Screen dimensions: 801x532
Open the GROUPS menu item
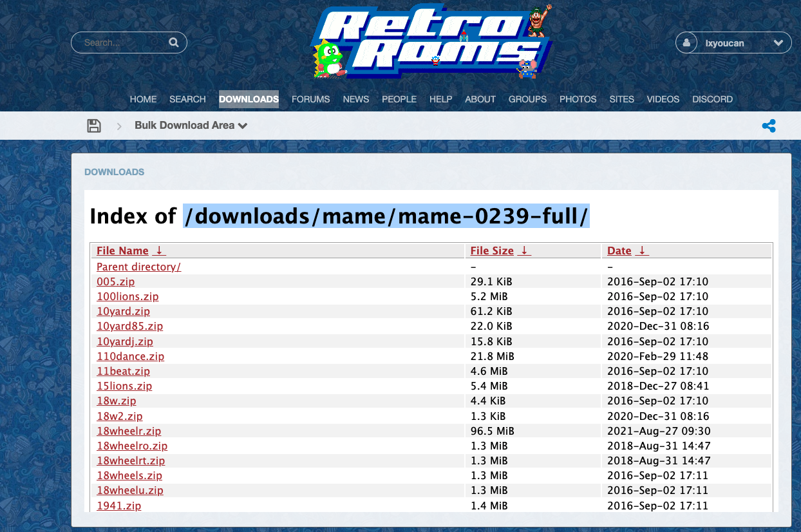[x=527, y=99]
